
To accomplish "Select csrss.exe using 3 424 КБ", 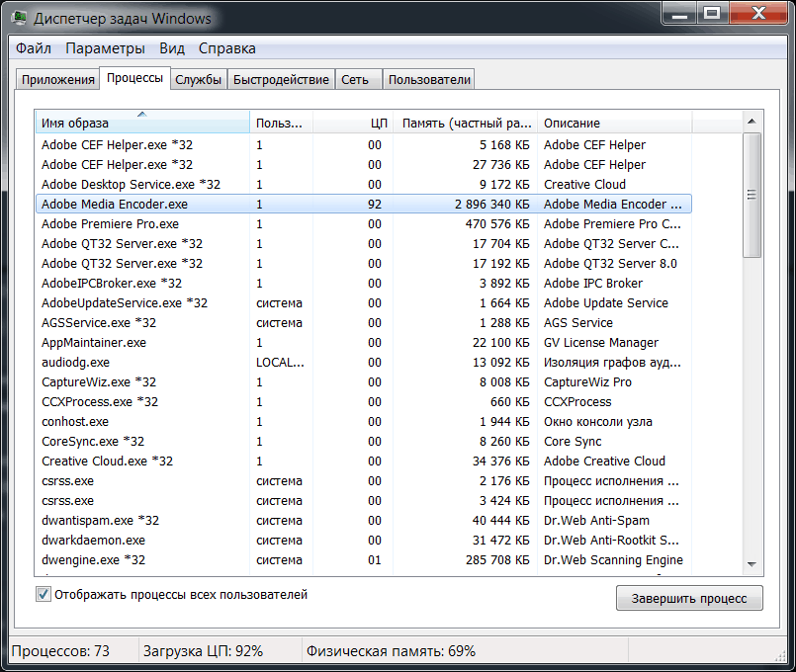I will click(x=364, y=501).
